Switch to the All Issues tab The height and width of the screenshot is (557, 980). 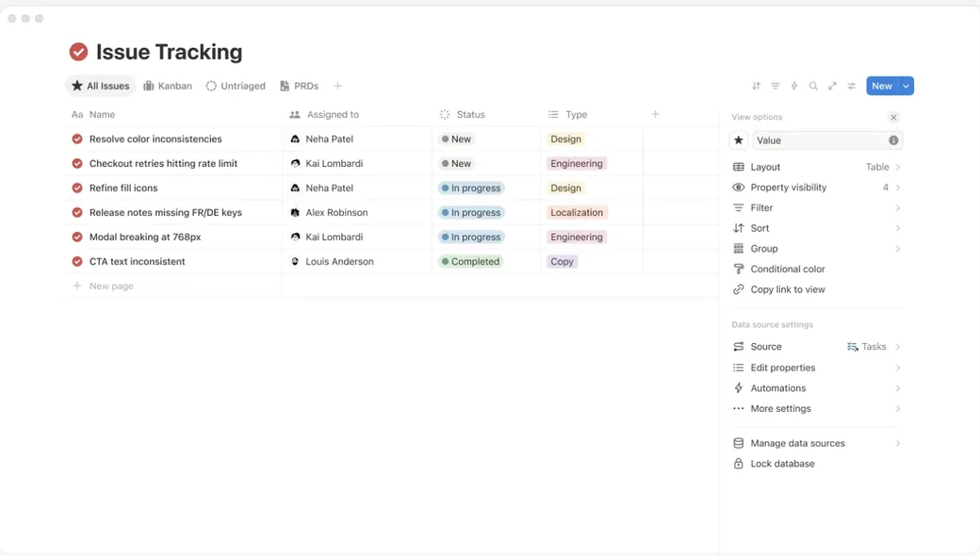pyautogui.click(x=101, y=86)
